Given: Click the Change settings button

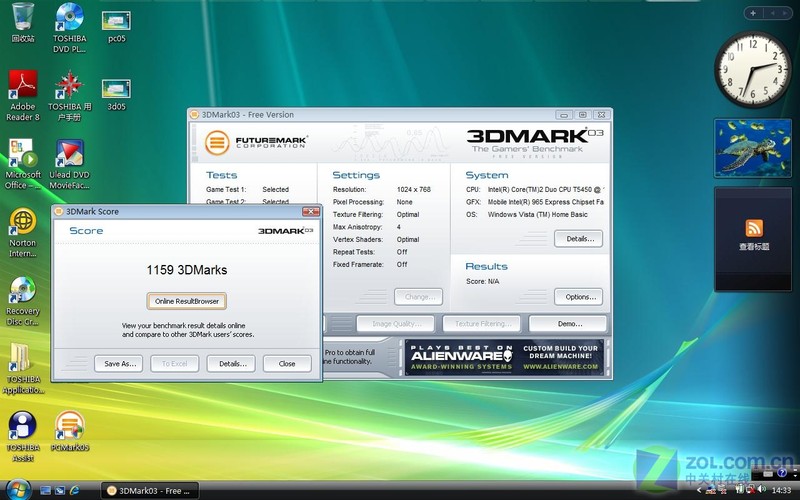Looking at the screenshot, I should pos(418,297).
